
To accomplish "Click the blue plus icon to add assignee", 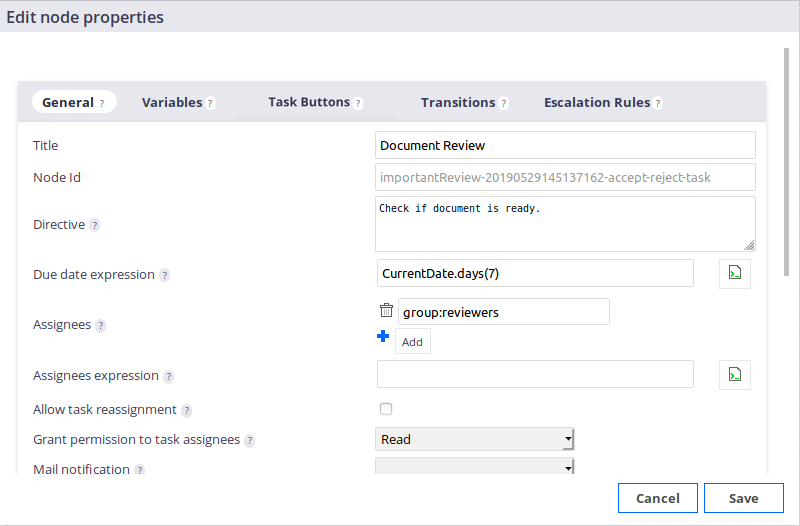I will click(x=383, y=336).
